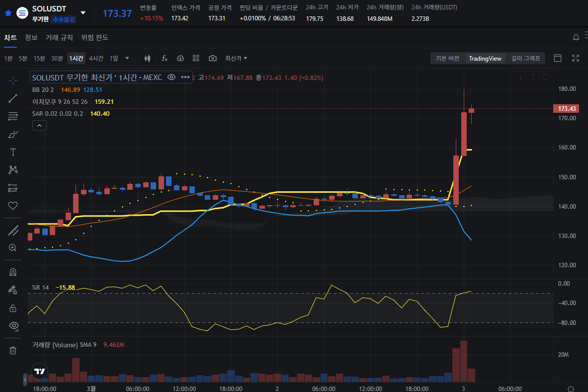
Task: Open the indicator templates grid icon
Action: pos(196,58)
